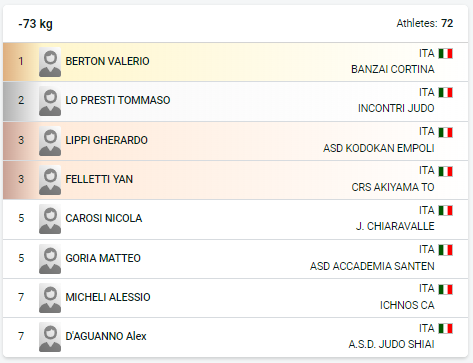Click Felletti Yan's profile avatar
This screenshot has height=363, width=473.
click(x=50, y=180)
